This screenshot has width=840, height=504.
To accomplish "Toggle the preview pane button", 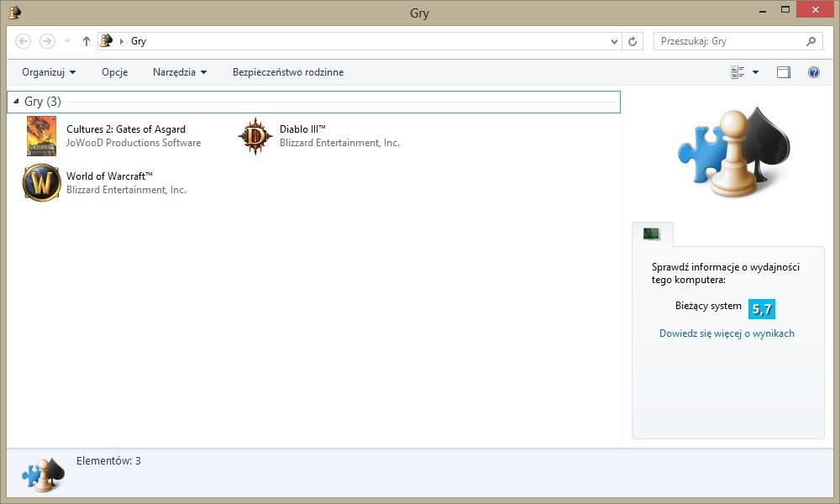I will pyautogui.click(x=784, y=72).
